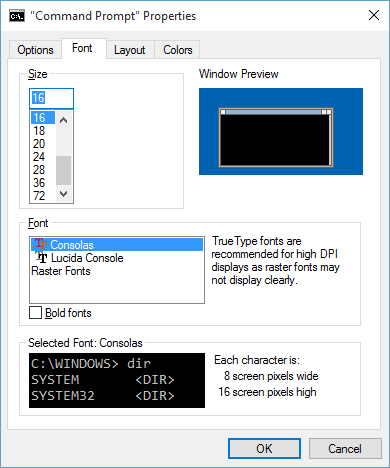
Task: Choose font size 20
Action: pos(43,144)
